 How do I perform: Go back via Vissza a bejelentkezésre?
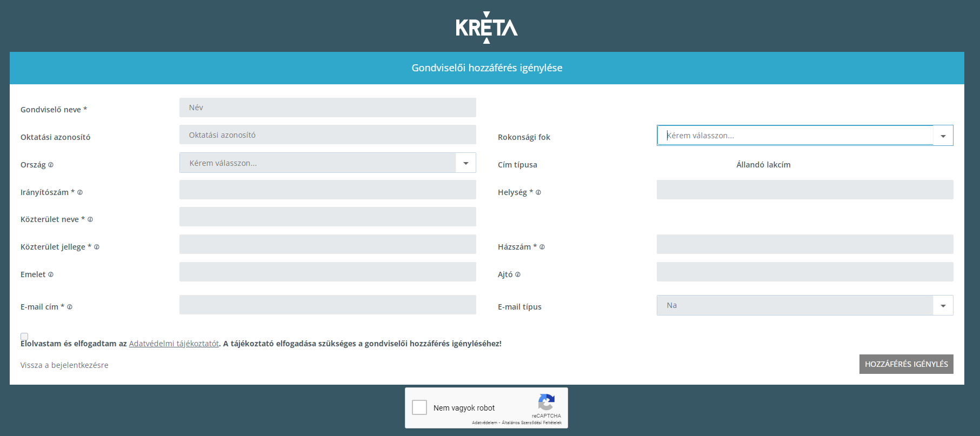(64, 365)
